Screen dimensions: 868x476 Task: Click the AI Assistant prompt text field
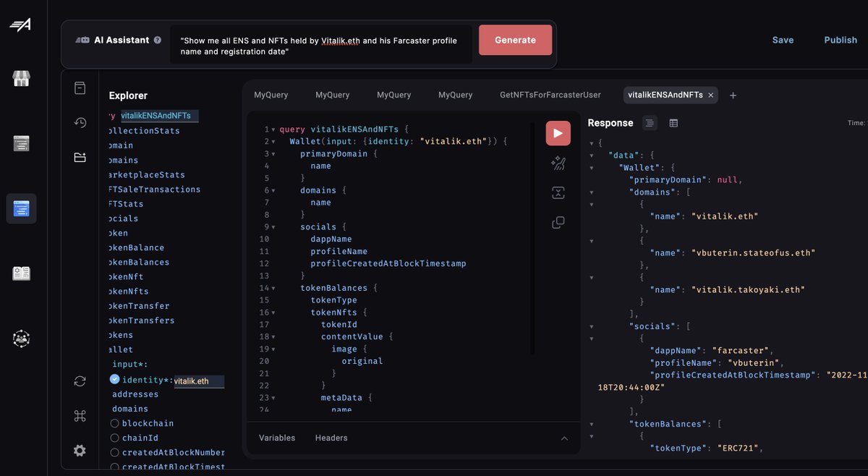coord(322,46)
